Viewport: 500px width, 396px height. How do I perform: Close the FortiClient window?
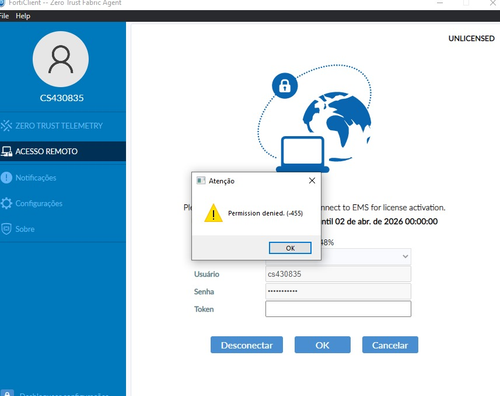493,3
